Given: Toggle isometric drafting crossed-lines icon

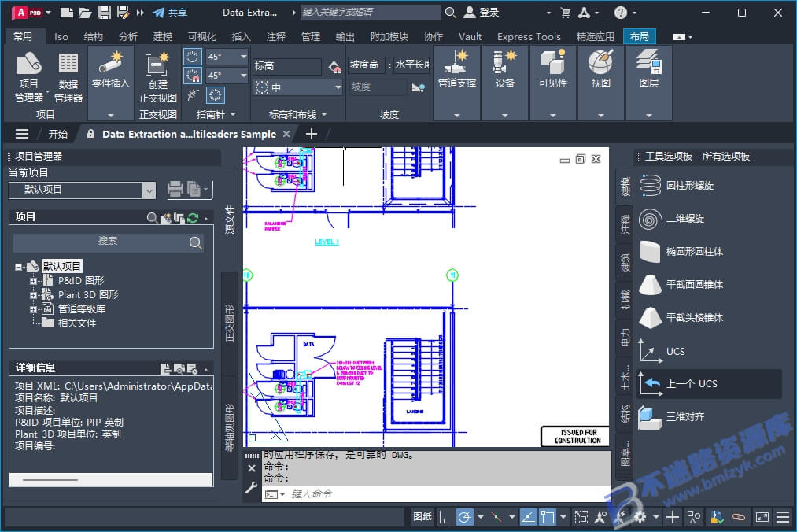Looking at the screenshot, I should [x=496, y=517].
